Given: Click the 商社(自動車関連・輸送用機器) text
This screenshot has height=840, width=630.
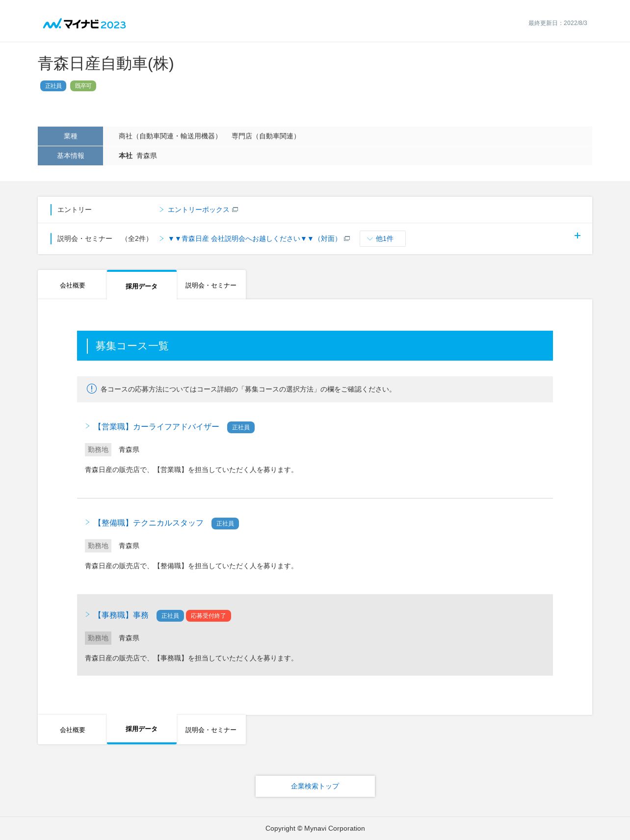Looking at the screenshot, I should click(170, 136).
